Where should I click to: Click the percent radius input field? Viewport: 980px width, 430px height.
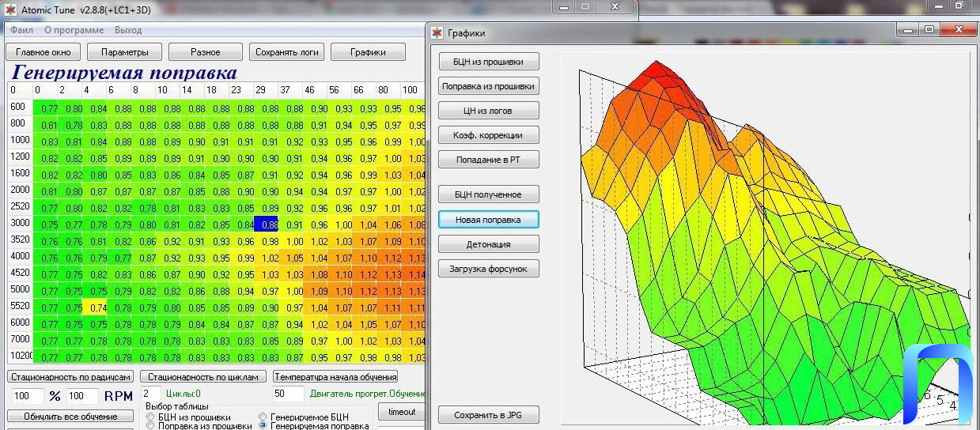(x=28, y=396)
